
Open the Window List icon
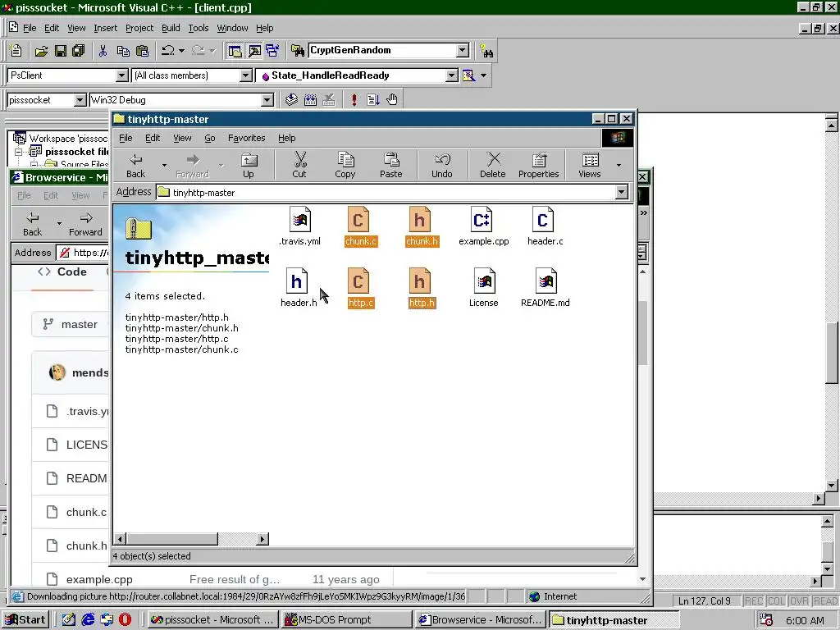click(272, 51)
